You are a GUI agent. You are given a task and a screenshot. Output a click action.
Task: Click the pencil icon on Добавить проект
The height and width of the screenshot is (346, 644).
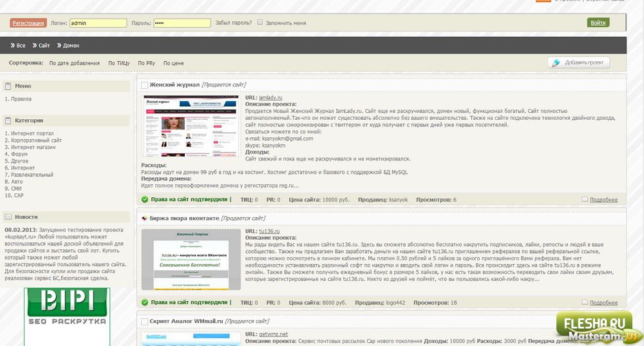[x=556, y=62]
